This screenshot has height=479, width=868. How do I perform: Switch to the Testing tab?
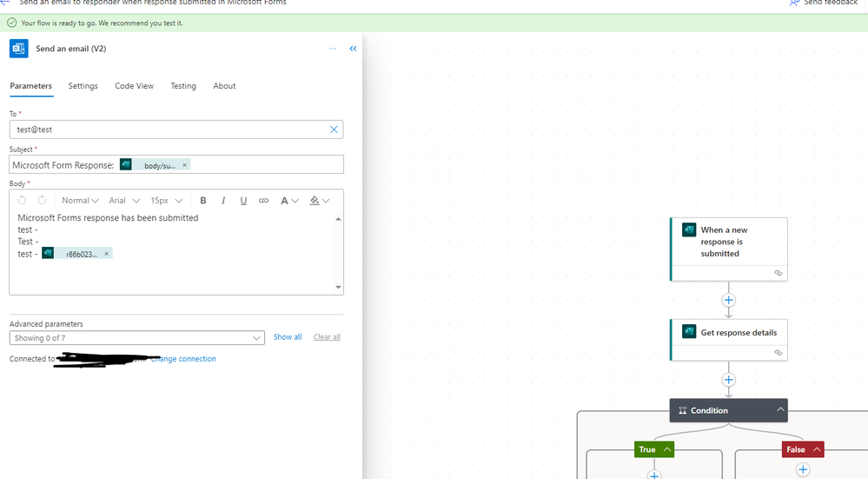[183, 86]
